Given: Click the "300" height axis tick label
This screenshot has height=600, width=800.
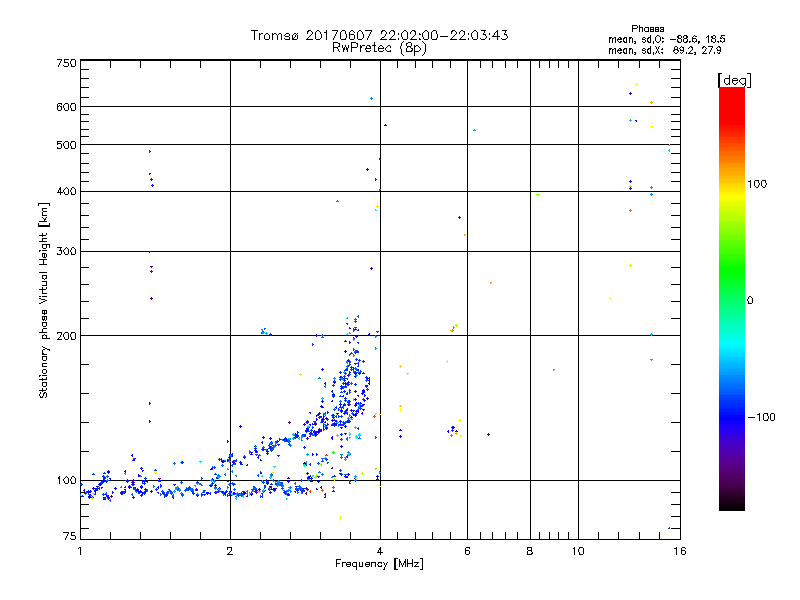Looking at the screenshot, I should pos(66,252).
